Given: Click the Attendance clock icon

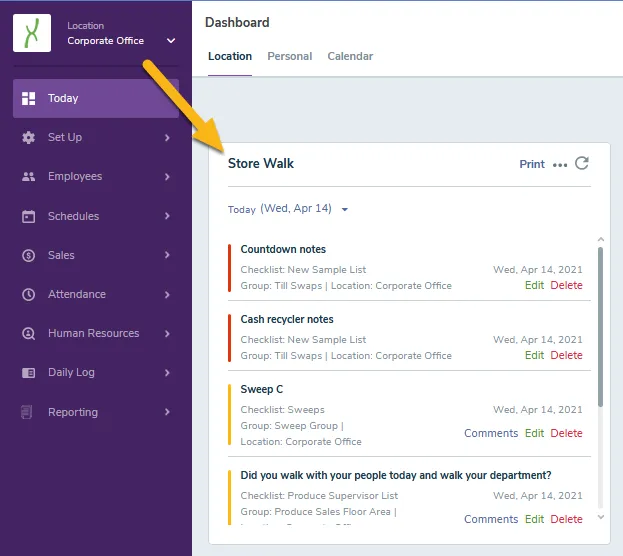Looking at the screenshot, I should [x=28, y=294].
